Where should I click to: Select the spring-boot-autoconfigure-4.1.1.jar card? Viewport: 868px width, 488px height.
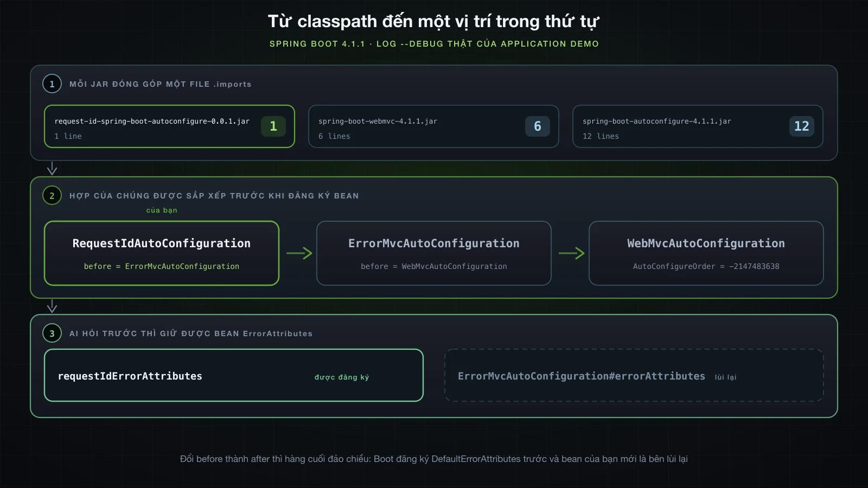(698, 126)
